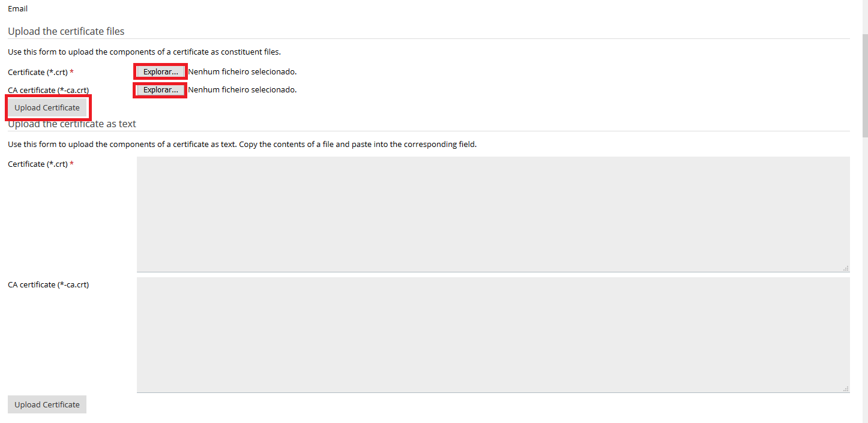This screenshot has width=868, height=423.
Task: Click the CA certificate text area resize handle
Action: coord(846,389)
